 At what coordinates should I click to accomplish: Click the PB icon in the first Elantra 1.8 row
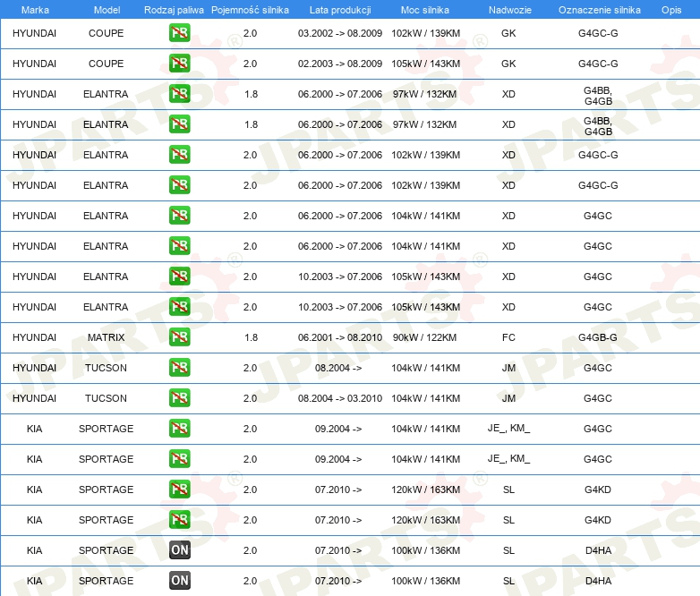click(x=179, y=94)
